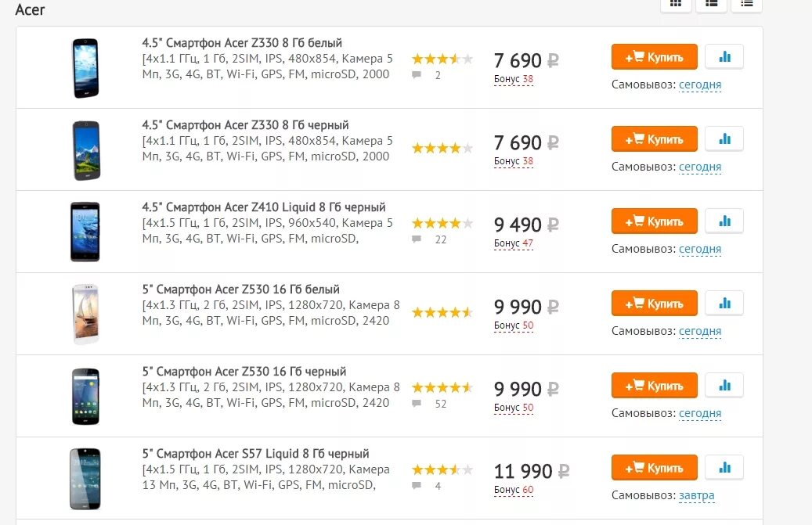Show bonus 47 details for Z410
Viewport: 812px width, 525px height.
[x=513, y=243]
